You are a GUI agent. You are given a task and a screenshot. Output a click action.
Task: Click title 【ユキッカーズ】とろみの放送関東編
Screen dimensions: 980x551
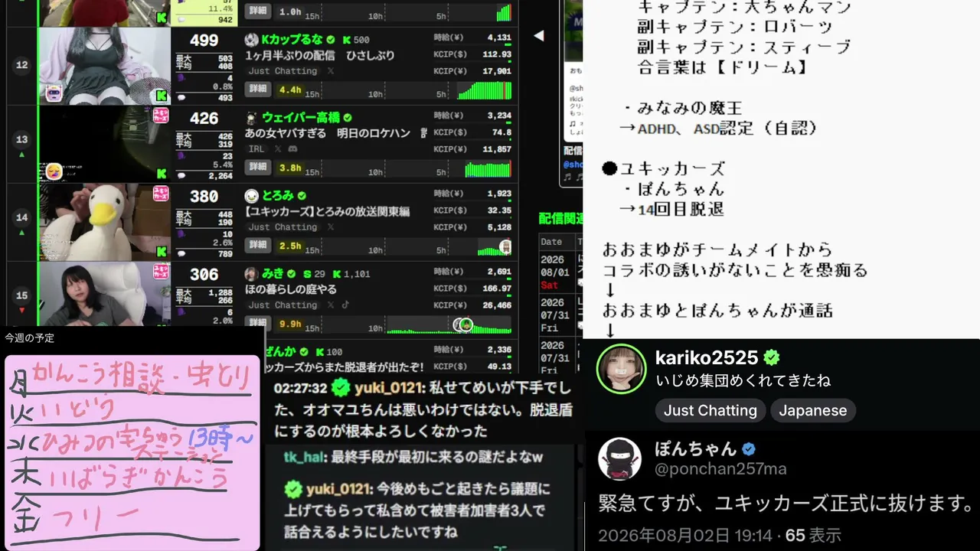328,211
